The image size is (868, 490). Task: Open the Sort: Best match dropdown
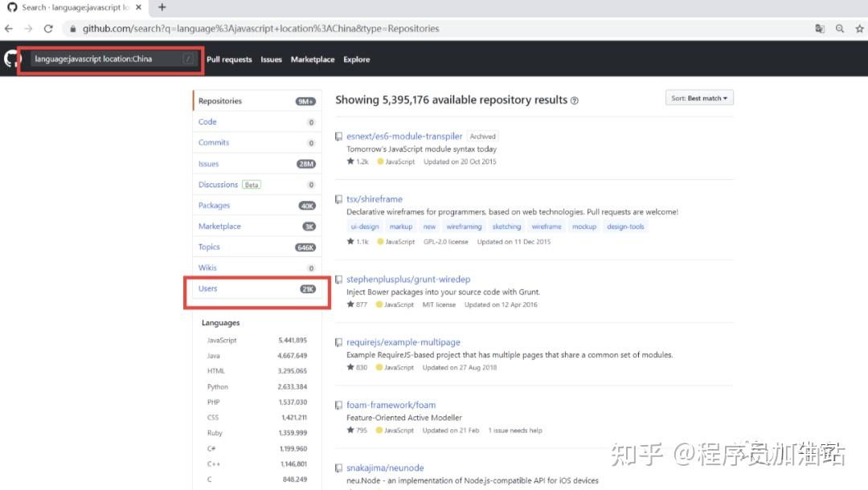point(698,96)
